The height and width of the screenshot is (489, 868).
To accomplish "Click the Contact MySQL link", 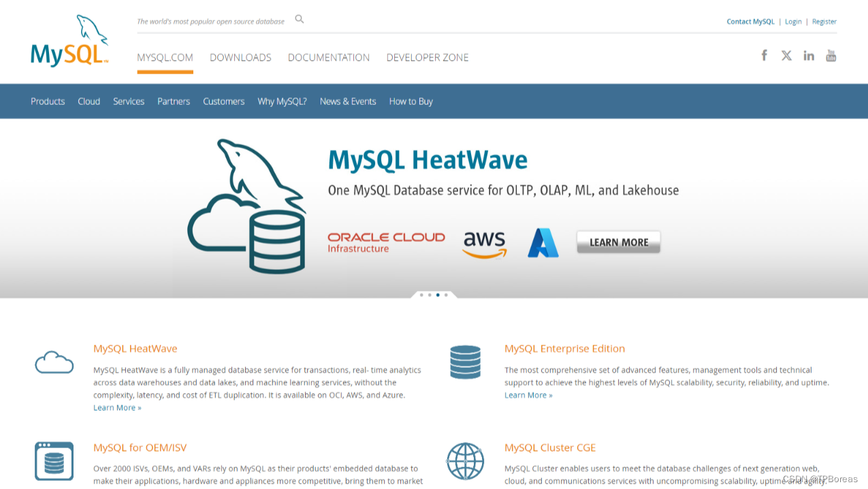I will 750,22.
